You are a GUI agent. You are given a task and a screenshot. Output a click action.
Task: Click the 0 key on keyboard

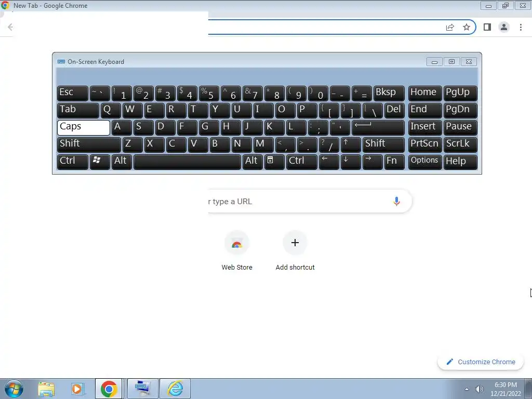click(318, 94)
